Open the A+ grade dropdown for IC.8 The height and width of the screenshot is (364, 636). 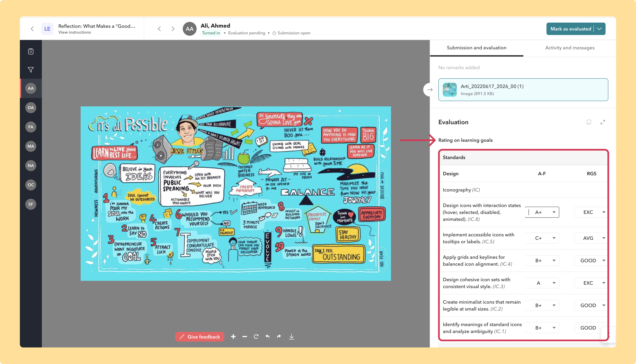pyautogui.click(x=542, y=212)
